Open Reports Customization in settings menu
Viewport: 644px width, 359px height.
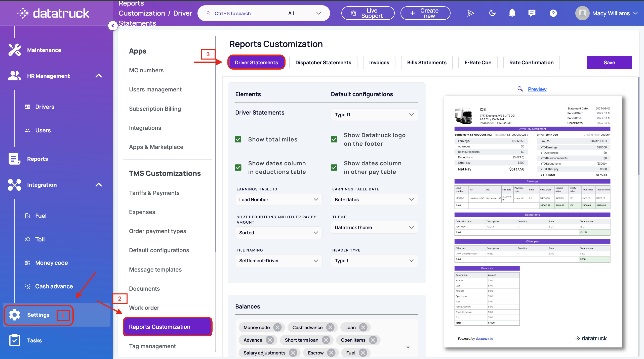coord(168,327)
